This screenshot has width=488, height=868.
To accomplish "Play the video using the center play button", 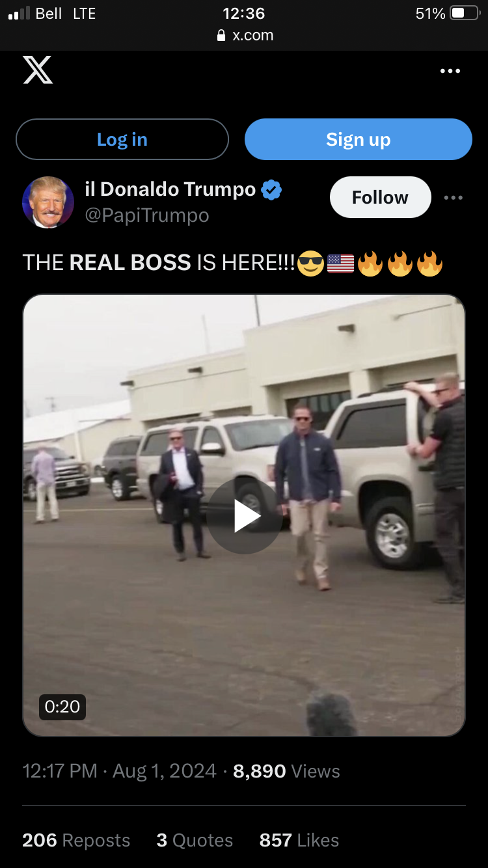I will (x=245, y=516).
